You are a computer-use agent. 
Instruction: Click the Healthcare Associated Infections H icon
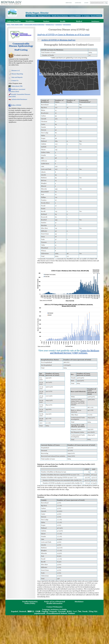[x=10, y=89]
